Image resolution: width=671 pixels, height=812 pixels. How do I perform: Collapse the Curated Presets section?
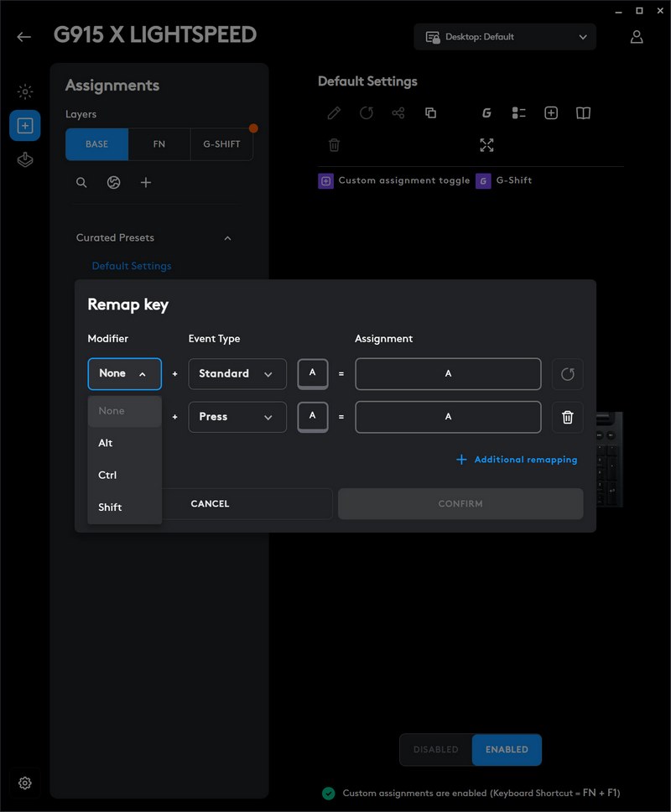[x=227, y=238]
